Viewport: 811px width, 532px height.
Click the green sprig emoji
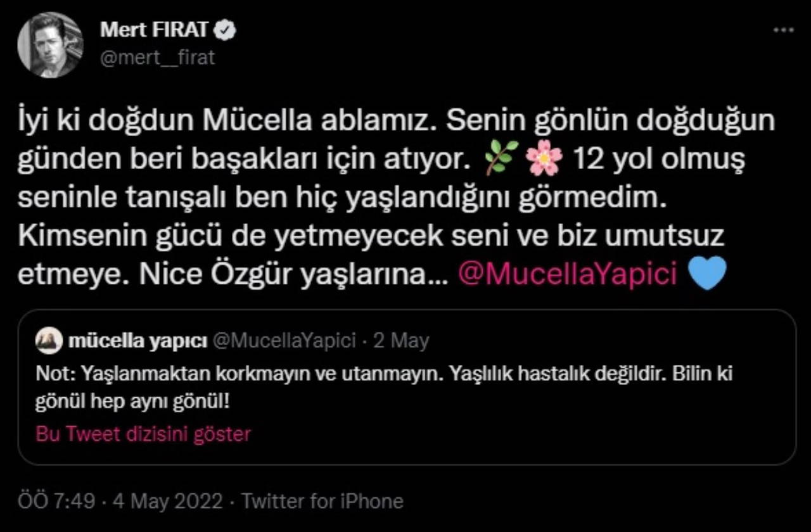[502, 158]
